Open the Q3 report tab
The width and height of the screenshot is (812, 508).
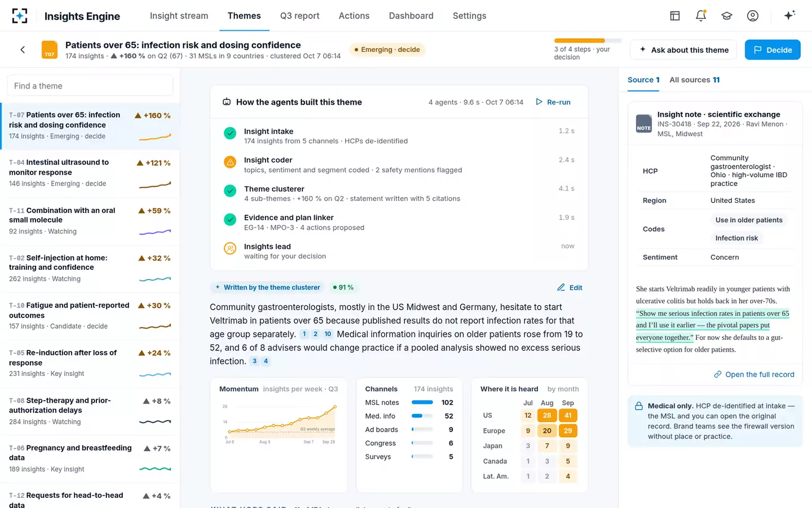pyautogui.click(x=299, y=16)
